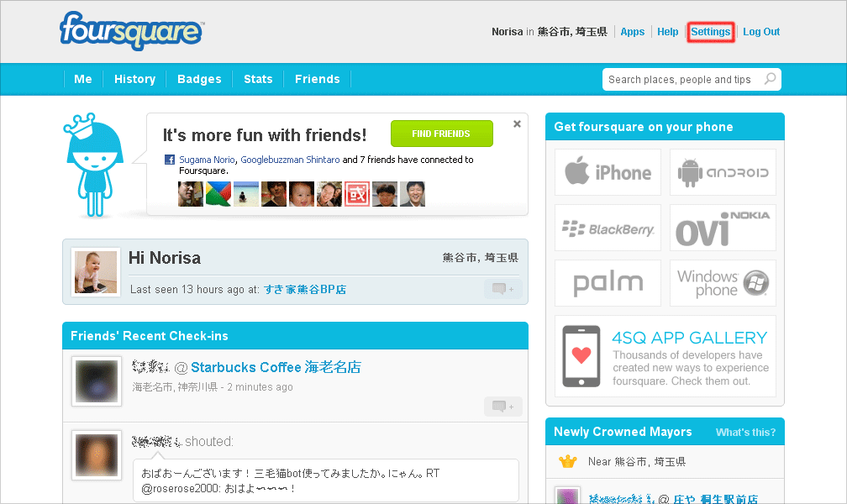The width and height of the screenshot is (847, 504).
Task: Open the History tab
Action: [134, 79]
